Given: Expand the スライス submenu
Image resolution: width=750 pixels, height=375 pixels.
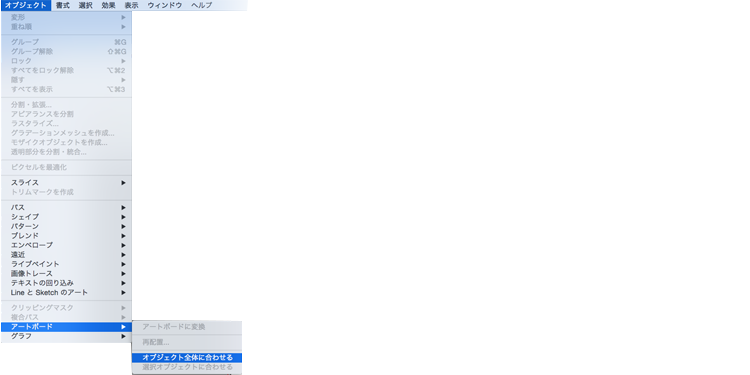Looking at the screenshot, I should point(66,183).
